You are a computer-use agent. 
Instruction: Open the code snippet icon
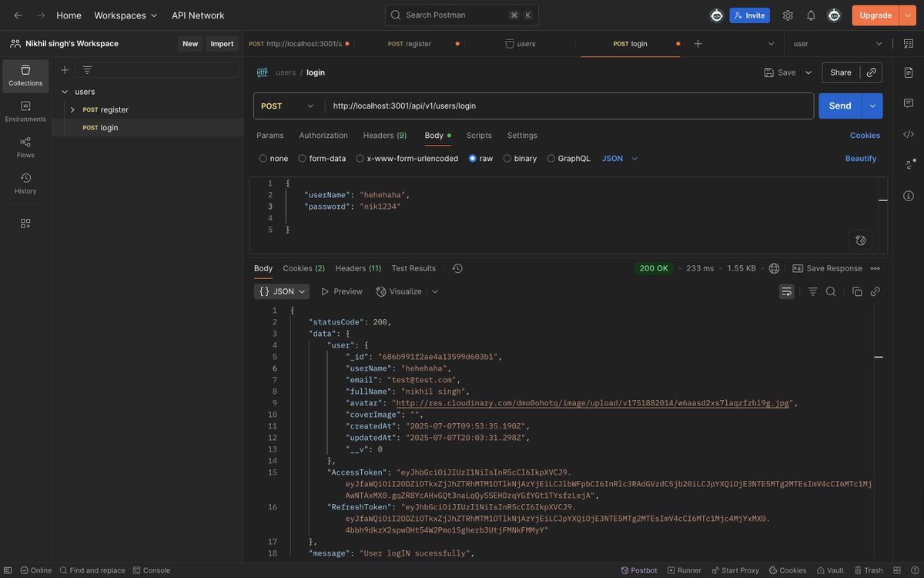pos(909,134)
